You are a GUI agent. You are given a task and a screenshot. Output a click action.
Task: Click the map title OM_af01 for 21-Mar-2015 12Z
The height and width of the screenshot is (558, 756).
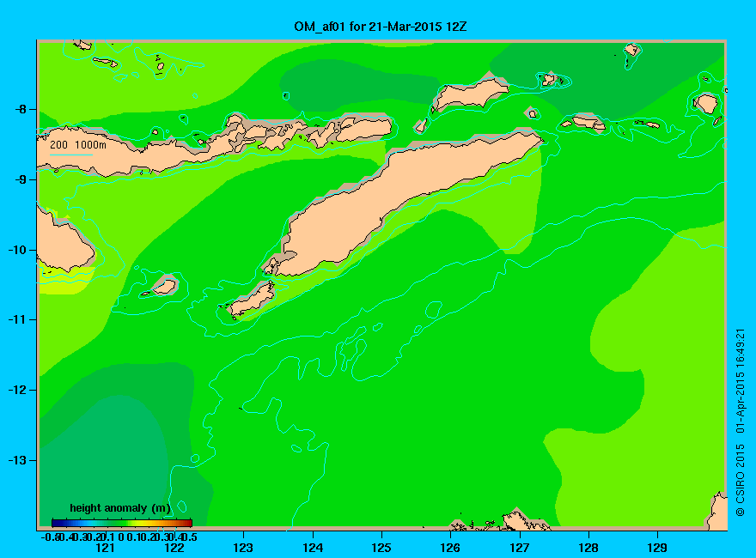381,27
